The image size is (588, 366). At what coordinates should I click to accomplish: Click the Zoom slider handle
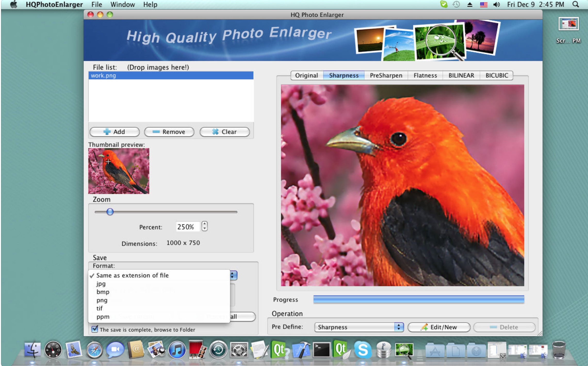110,212
